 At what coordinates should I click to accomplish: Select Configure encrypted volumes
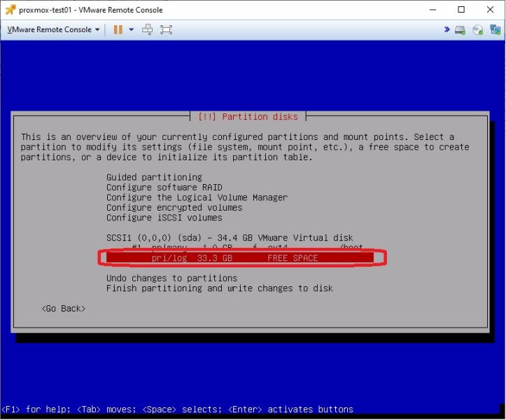click(174, 207)
